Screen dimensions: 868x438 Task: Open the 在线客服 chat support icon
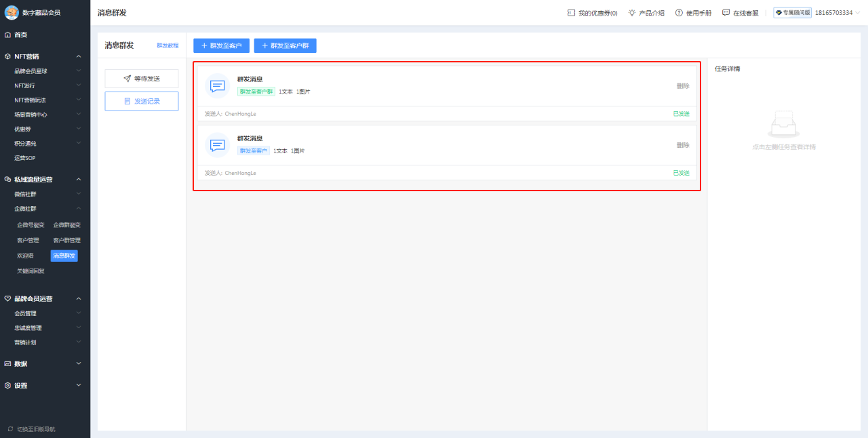[x=725, y=12]
